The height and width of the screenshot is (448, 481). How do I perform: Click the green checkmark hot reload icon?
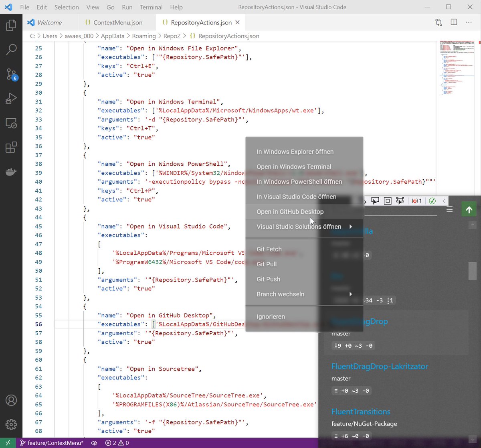(432, 201)
